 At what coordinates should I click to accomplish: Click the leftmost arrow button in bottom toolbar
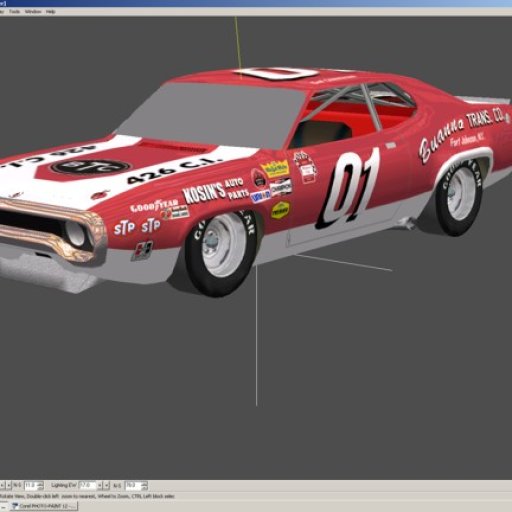[2, 485]
